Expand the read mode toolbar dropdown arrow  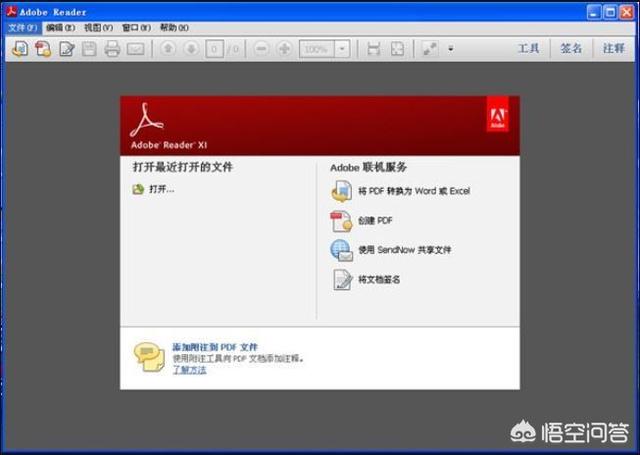coord(451,49)
